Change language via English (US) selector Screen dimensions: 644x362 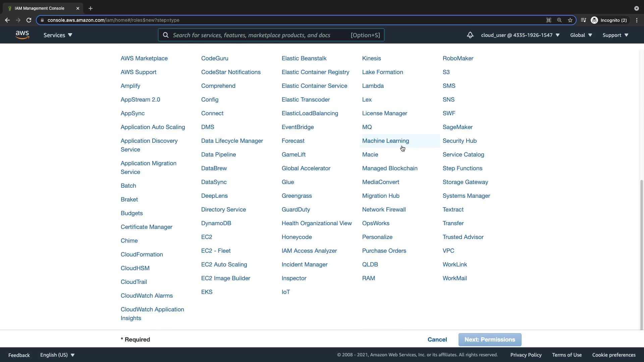point(57,355)
